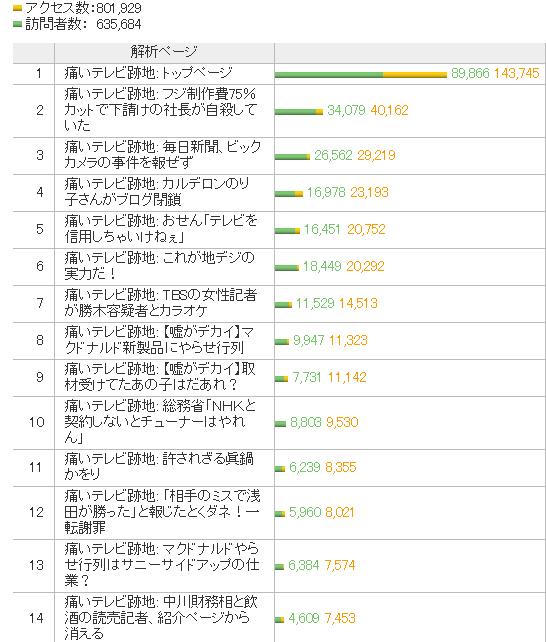Select the 解析ページ column header
The width and height of the screenshot is (546, 642).
click(164, 52)
